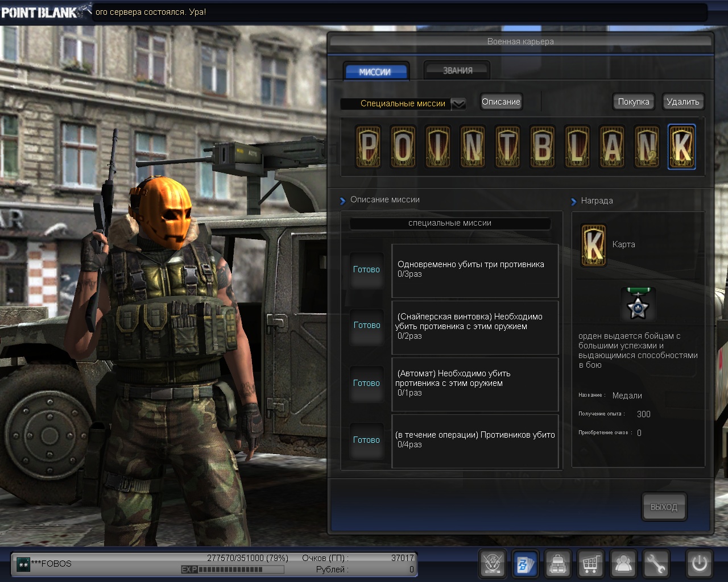Click the medal description paragraph
This screenshot has height=582, width=728.
[x=638, y=351]
